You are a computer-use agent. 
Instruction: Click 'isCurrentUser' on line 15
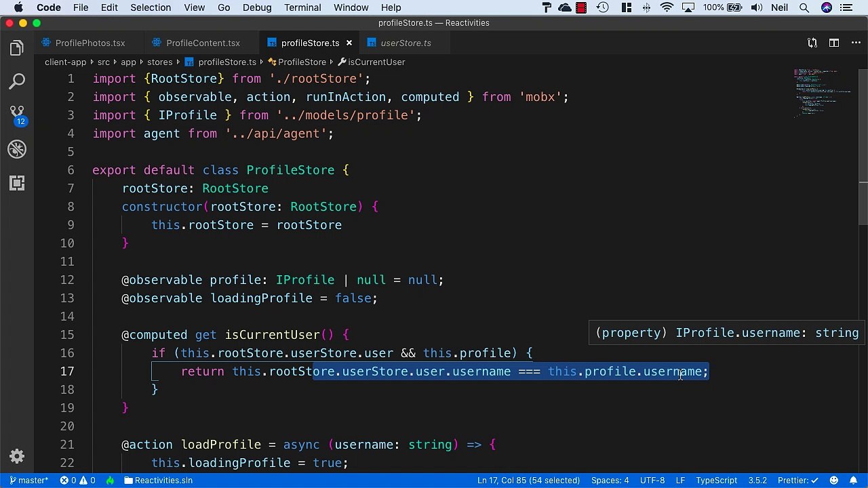point(272,335)
